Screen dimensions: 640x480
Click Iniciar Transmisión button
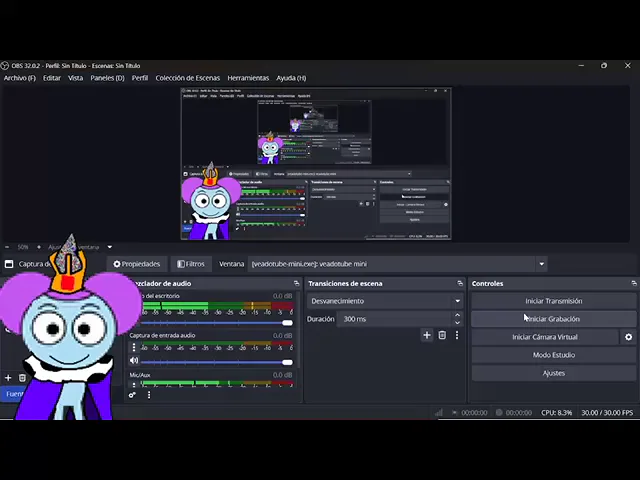pos(554,301)
